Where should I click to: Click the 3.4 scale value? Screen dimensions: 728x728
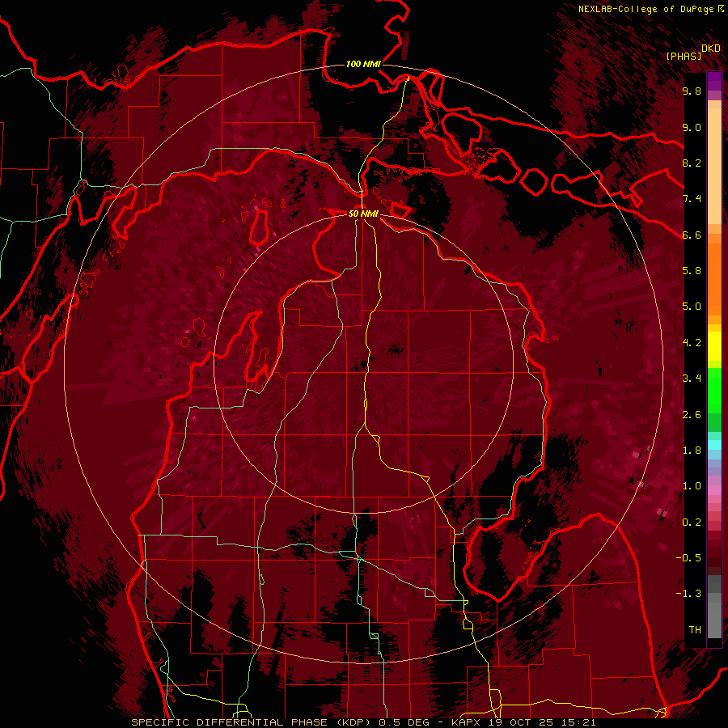click(x=692, y=379)
